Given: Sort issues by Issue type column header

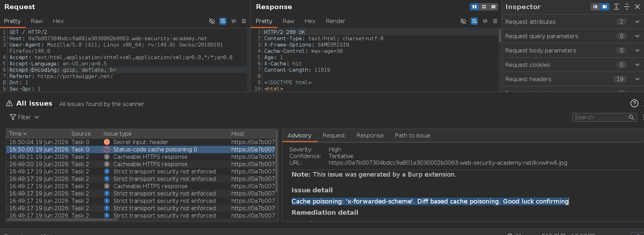Looking at the screenshot, I should pos(165,134).
